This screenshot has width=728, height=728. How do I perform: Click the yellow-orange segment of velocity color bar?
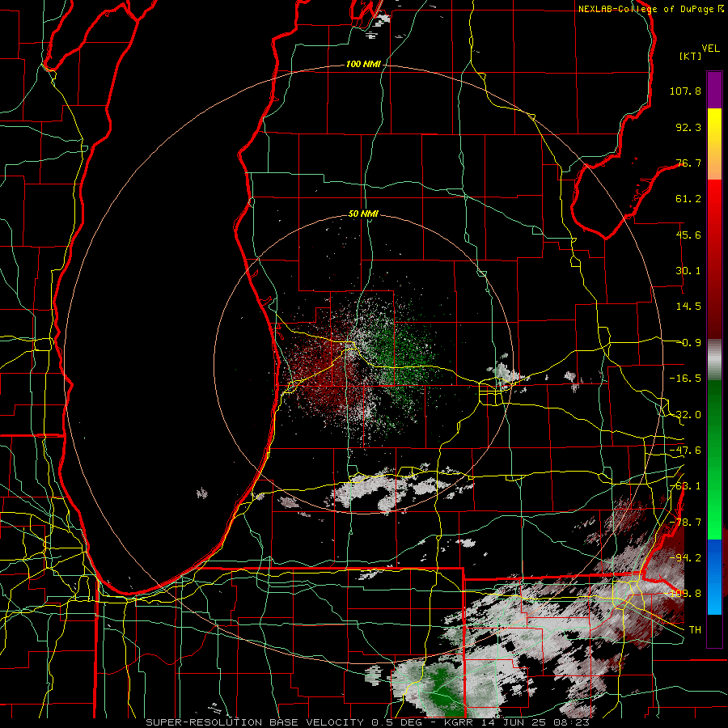click(x=714, y=144)
